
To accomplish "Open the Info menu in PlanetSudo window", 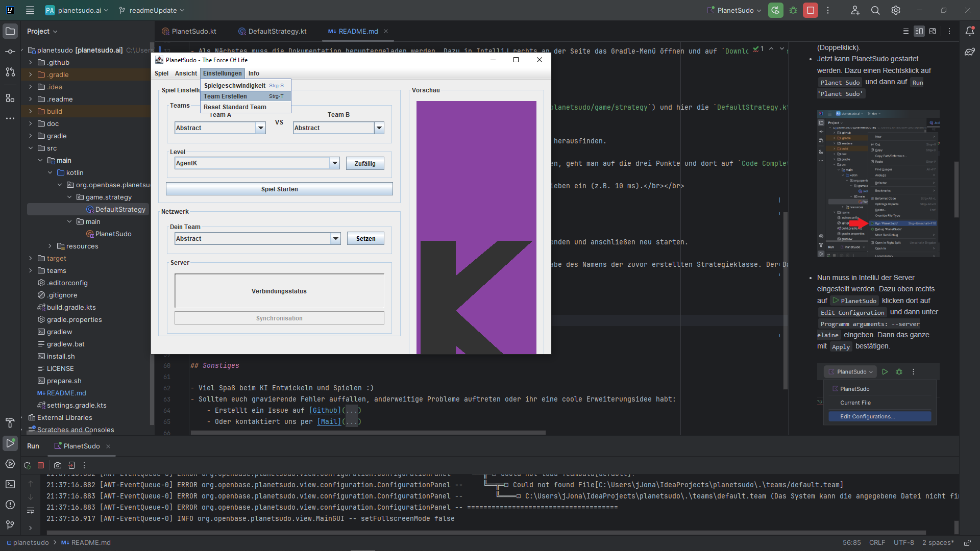I will tap(254, 73).
